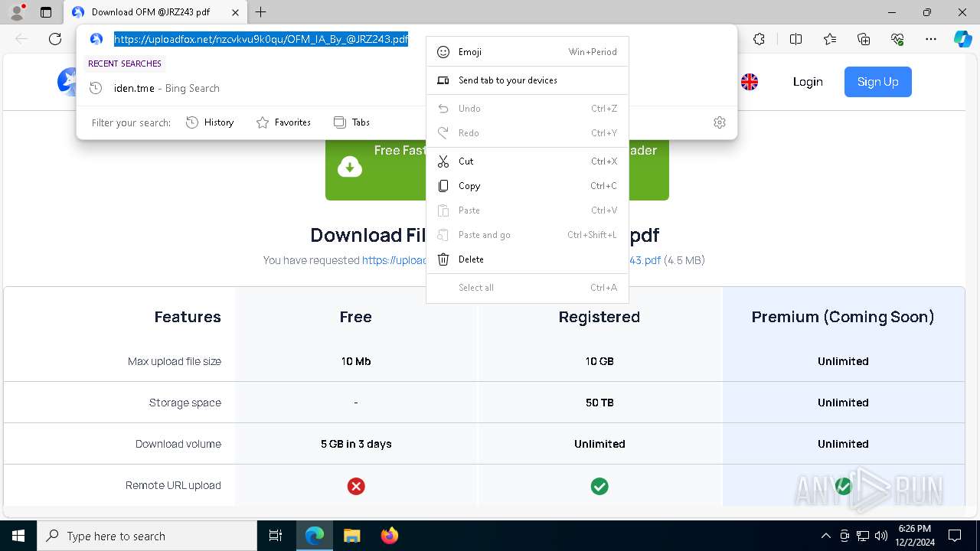Screen dimensions: 980x551
Task: Click the white cloud download icon
Action: 350,167
